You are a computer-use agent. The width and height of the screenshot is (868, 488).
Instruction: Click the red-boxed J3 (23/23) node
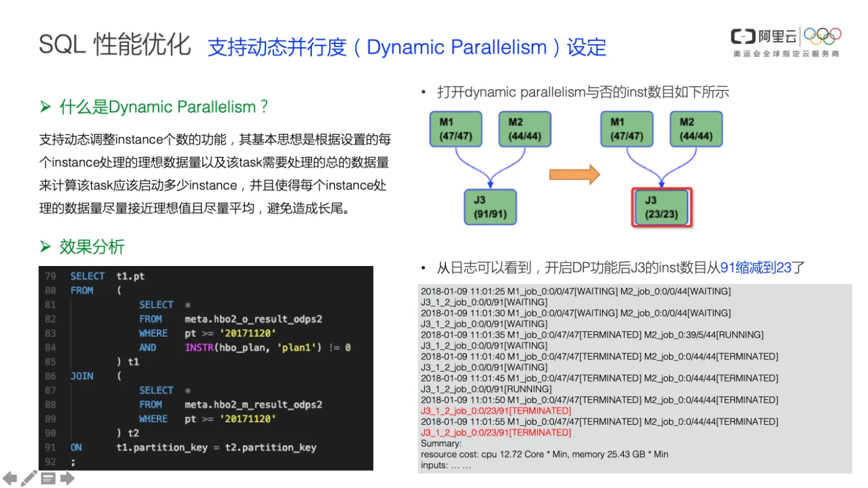(662, 207)
